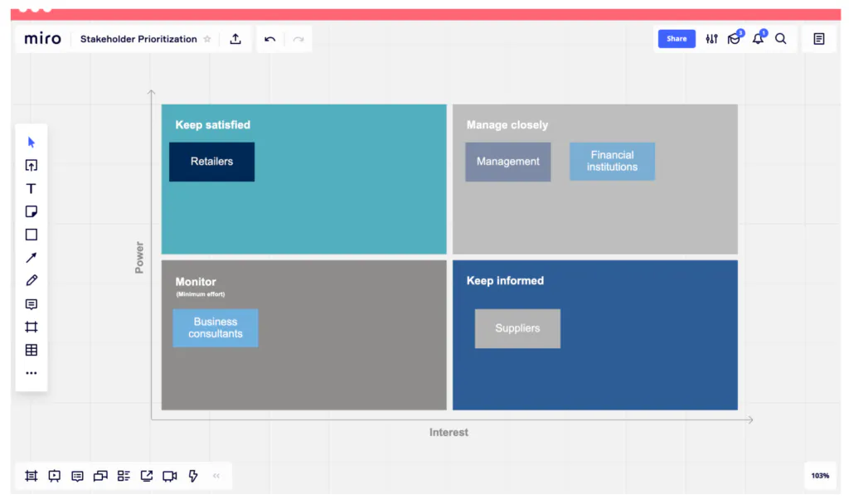Select the Retailers dark blue card
The width and height of the screenshot is (849, 504).
pos(211,162)
